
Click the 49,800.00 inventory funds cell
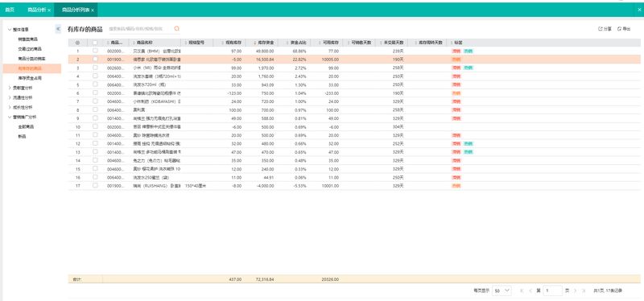tap(265, 52)
